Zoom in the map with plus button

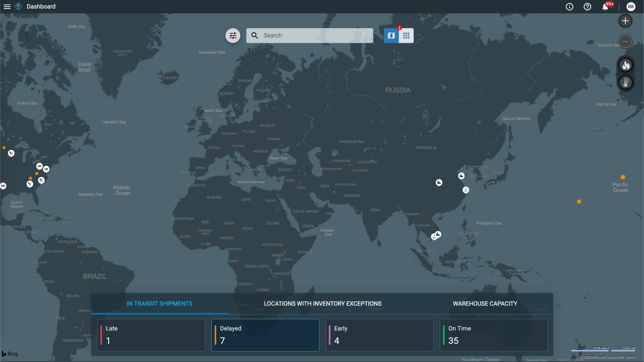click(625, 21)
